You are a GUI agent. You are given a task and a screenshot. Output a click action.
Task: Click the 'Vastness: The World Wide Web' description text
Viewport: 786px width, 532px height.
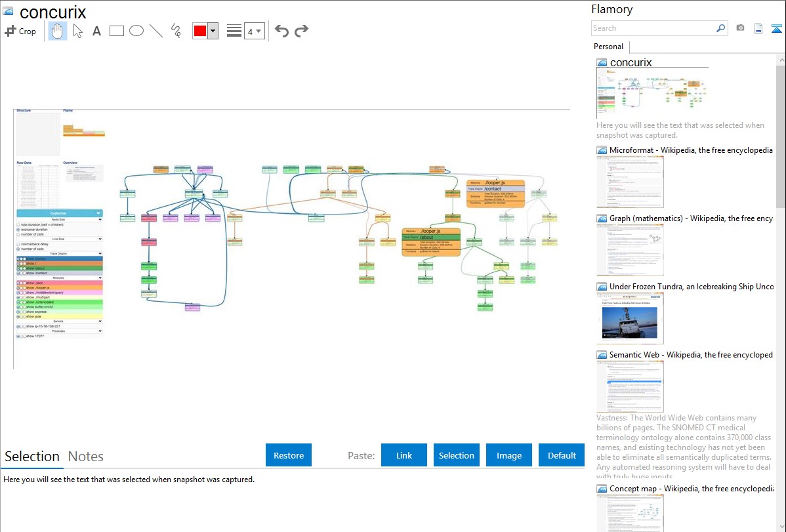(x=684, y=447)
